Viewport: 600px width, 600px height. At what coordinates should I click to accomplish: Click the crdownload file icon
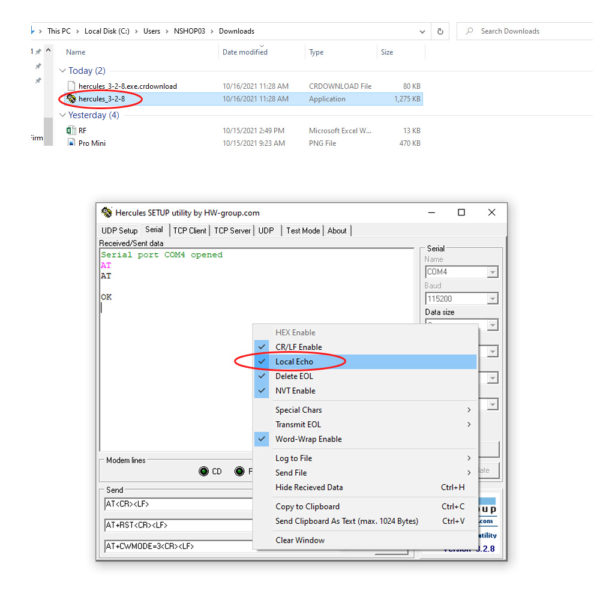click(x=71, y=86)
